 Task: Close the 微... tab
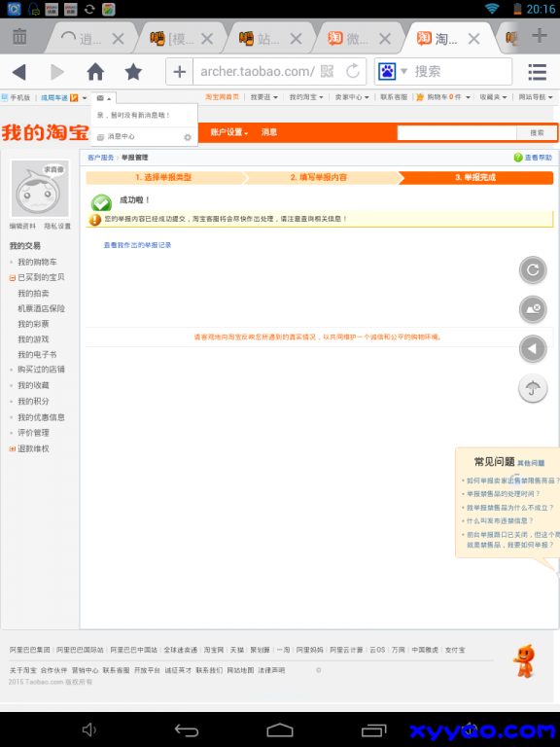(x=385, y=39)
